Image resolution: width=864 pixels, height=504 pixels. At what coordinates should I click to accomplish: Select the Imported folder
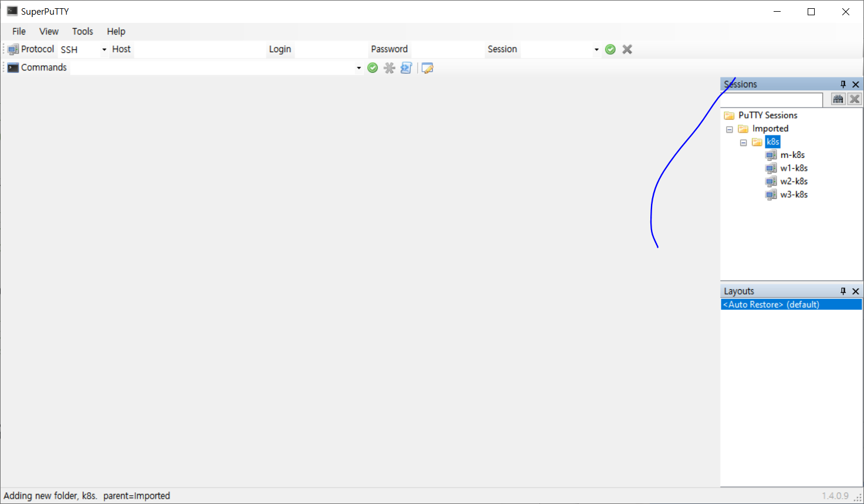point(770,128)
